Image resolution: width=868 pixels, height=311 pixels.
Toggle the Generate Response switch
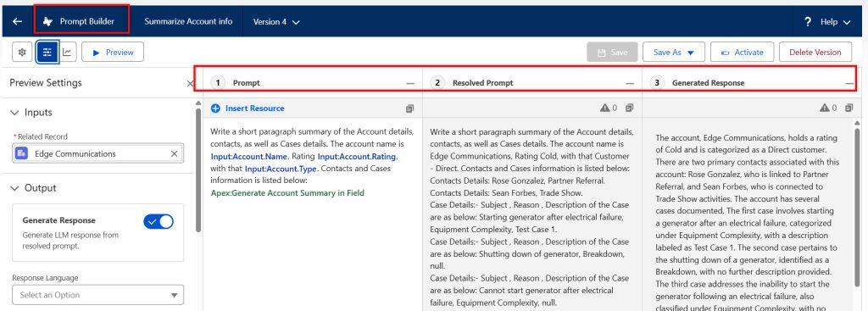coord(159,222)
